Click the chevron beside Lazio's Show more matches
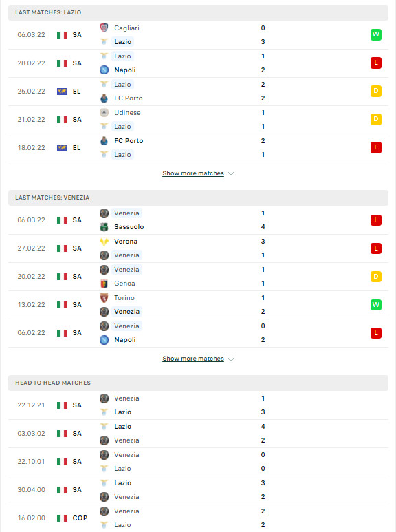This screenshot has width=396, height=532. (231, 173)
